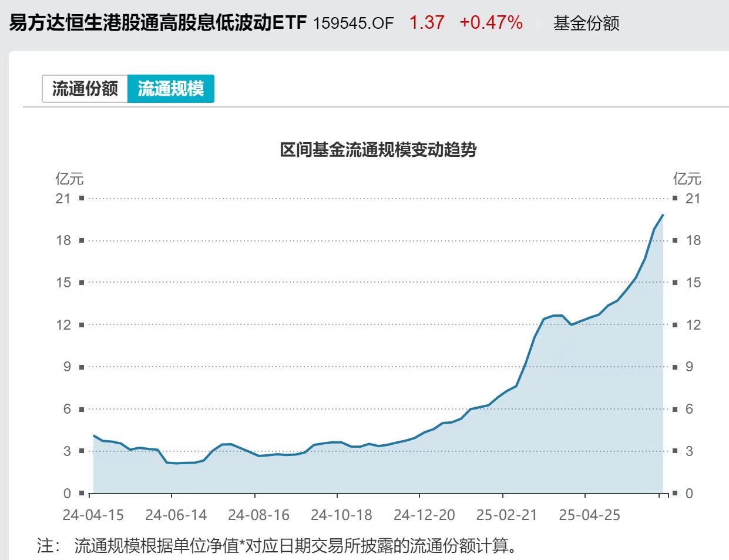Screen dimensions: 729x560
Task: Click the footnote starting with 注：流通规模
Action: point(277,546)
